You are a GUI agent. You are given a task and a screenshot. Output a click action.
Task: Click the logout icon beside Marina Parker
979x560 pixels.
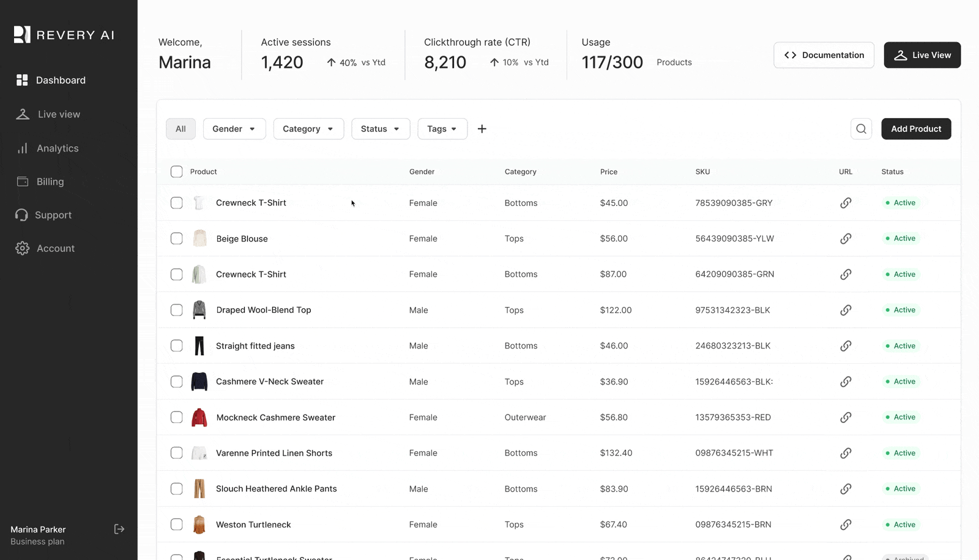click(119, 529)
